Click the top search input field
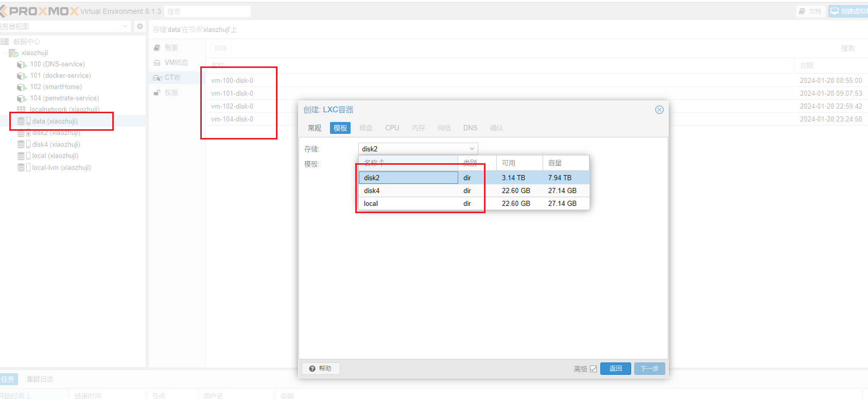Screen dimensions: 868x399 pos(207,11)
